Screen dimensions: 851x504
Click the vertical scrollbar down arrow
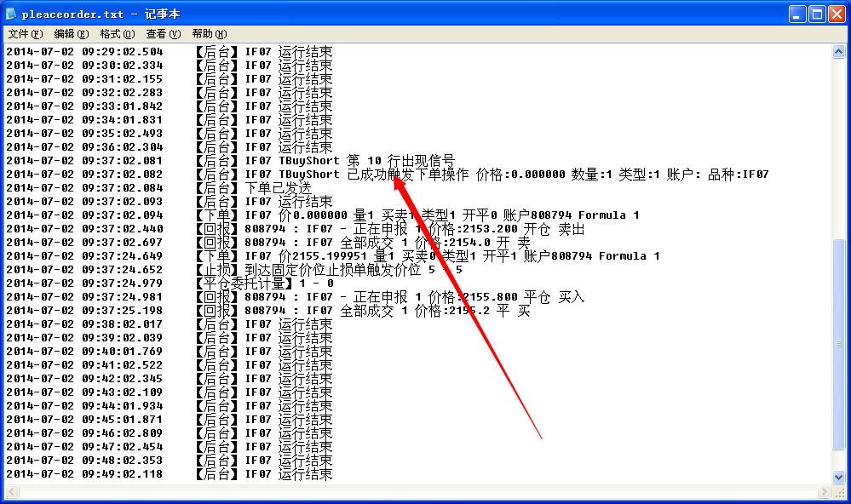coord(838,478)
